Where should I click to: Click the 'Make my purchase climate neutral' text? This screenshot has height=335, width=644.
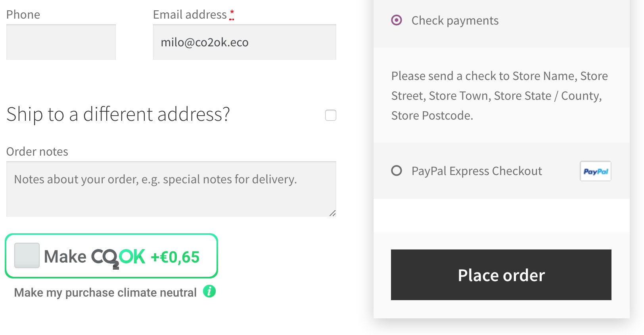[105, 293]
